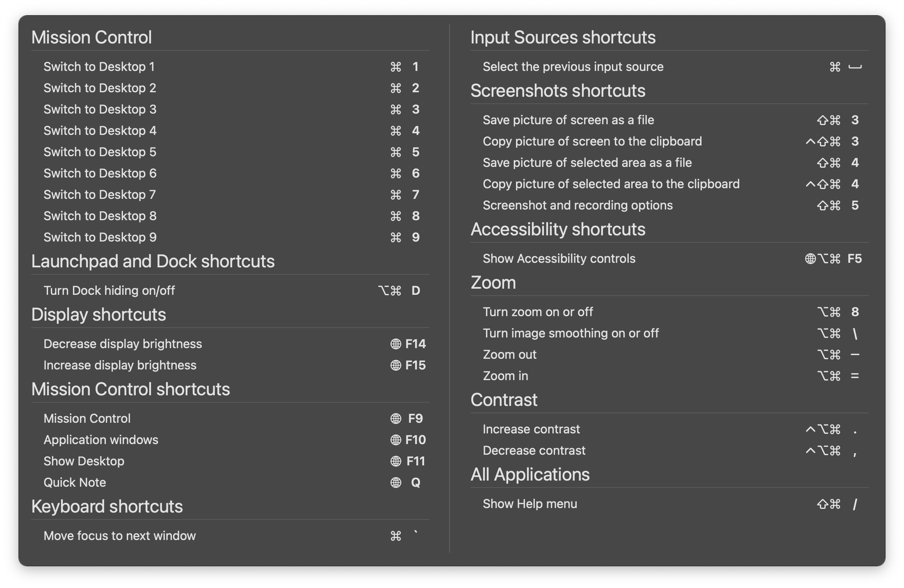Click the globe icon beside F9
The image size is (904, 588).
(395, 418)
